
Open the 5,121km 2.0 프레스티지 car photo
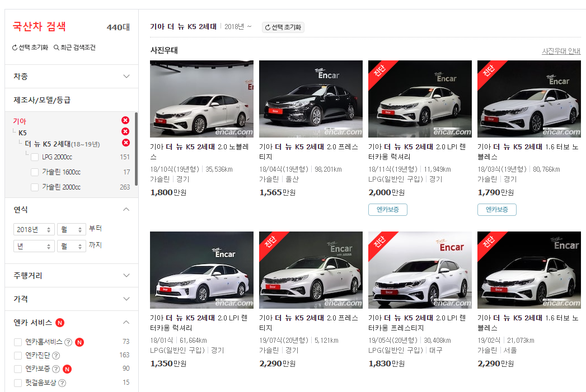311,270
